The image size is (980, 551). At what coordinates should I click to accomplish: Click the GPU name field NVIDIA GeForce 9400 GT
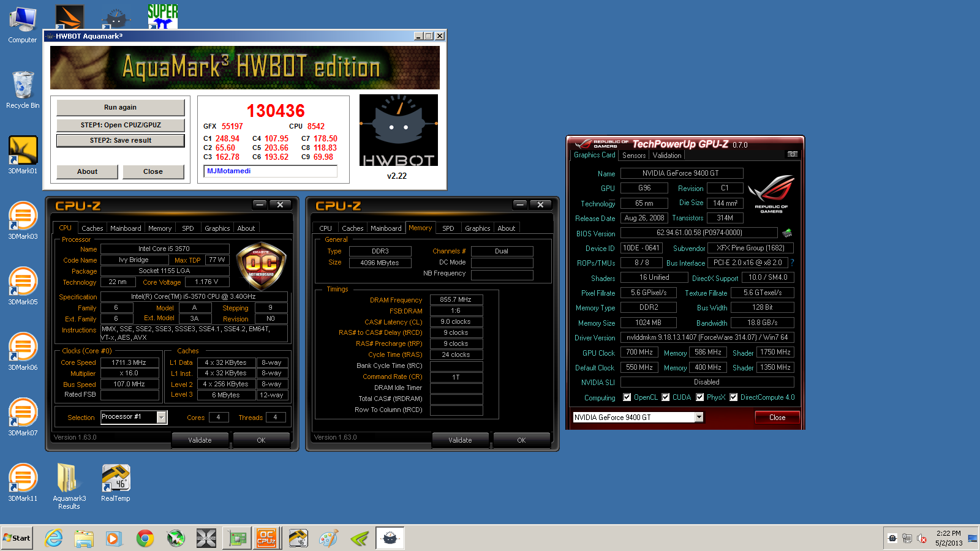pyautogui.click(x=681, y=173)
